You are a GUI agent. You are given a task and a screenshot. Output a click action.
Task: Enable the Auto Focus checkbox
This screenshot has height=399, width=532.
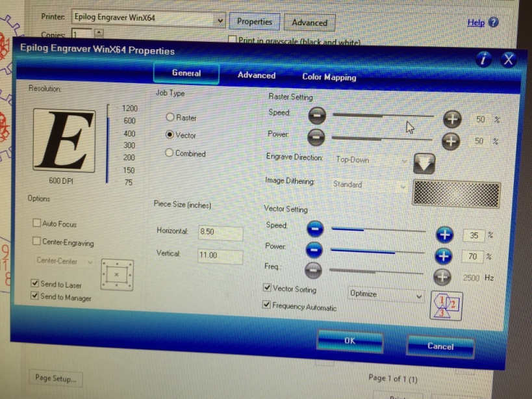[36, 223]
